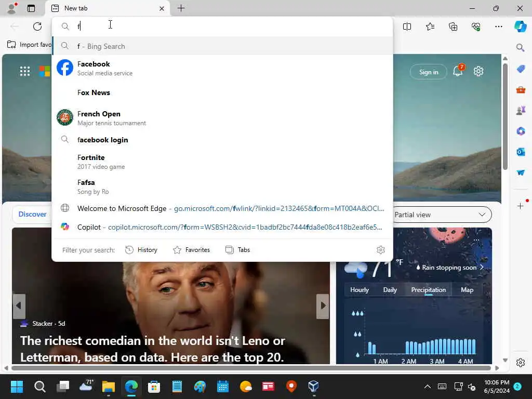Select the Fortnite suggestion

click(x=222, y=162)
